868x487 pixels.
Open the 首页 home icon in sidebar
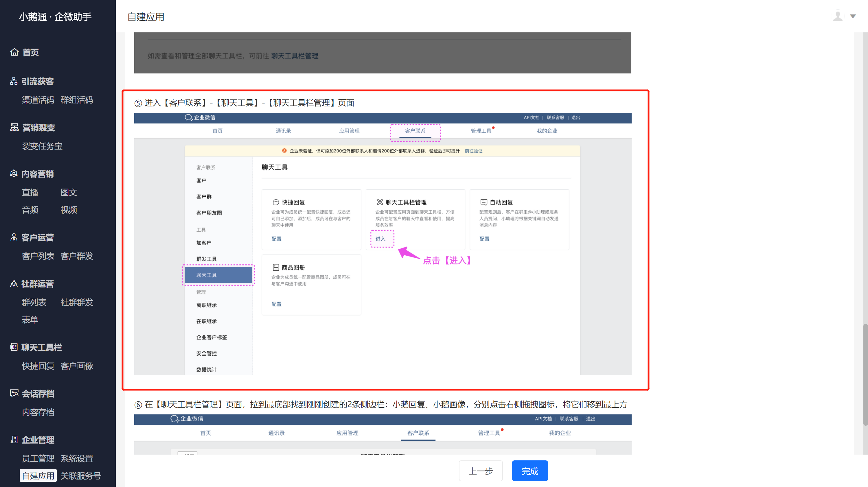pos(14,52)
